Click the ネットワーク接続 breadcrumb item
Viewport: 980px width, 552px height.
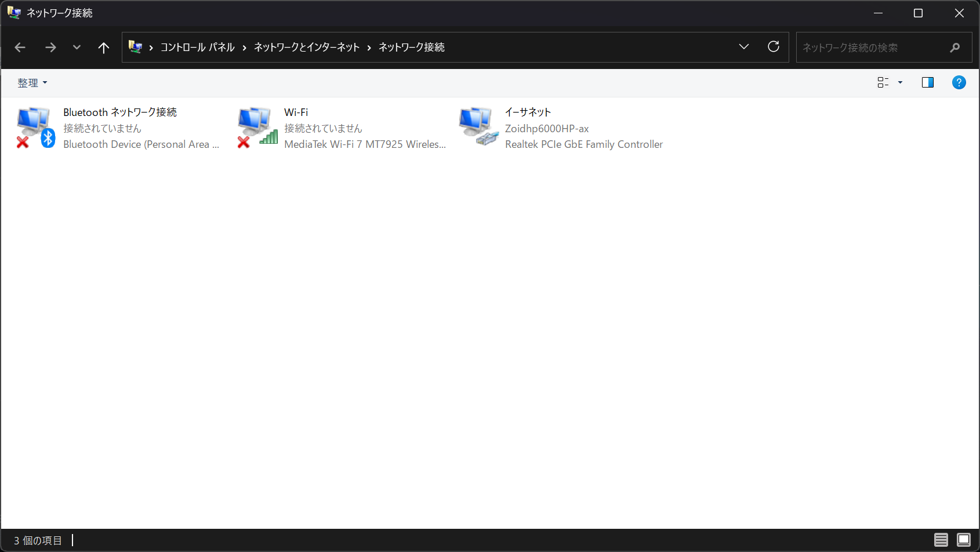point(411,48)
